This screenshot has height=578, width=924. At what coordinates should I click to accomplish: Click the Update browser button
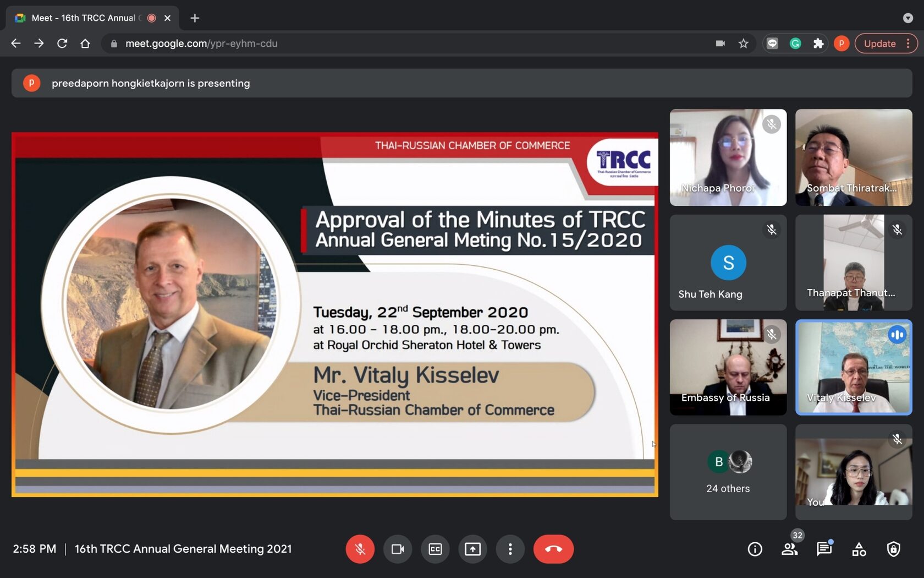click(x=879, y=43)
